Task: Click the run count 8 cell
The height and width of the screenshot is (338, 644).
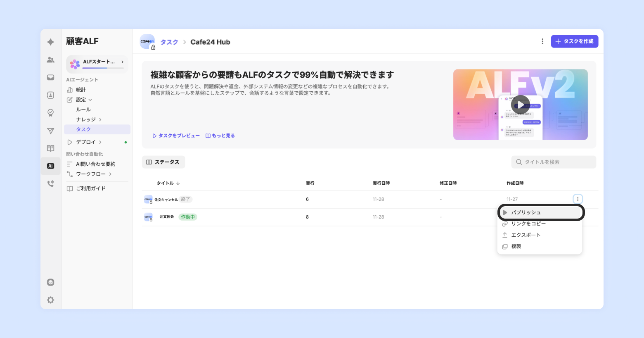Action: 307,217
